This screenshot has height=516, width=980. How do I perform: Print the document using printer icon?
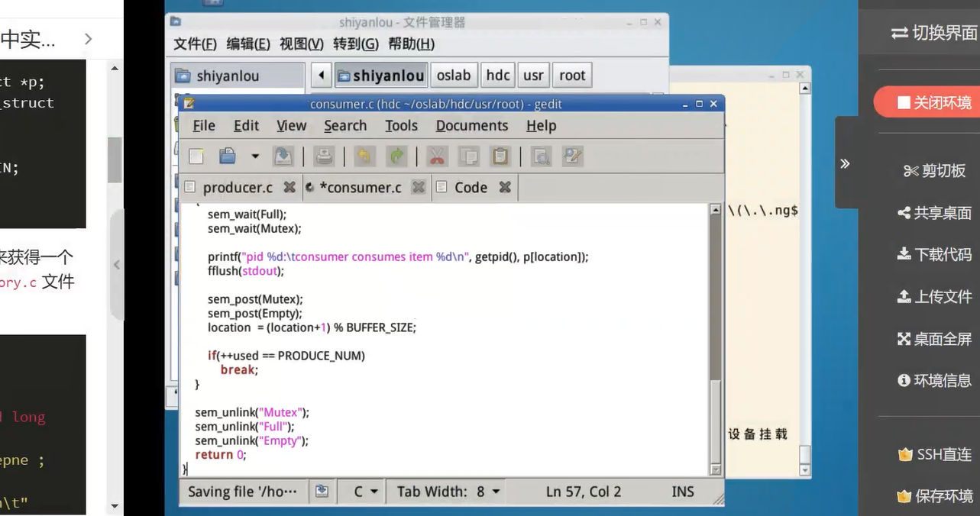[x=324, y=156]
